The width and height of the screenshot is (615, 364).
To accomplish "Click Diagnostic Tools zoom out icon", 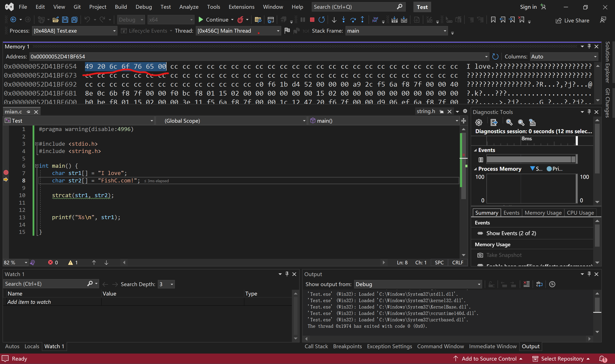I will (x=521, y=122).
